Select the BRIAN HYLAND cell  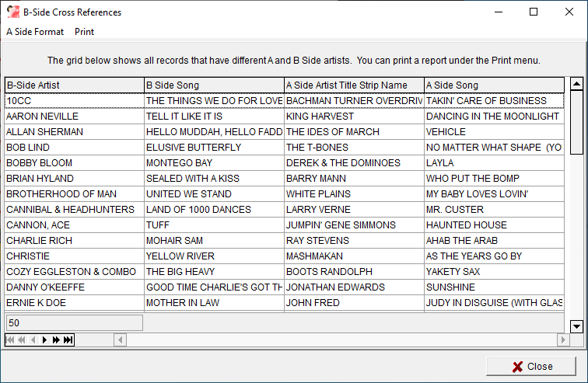point(74,179)
